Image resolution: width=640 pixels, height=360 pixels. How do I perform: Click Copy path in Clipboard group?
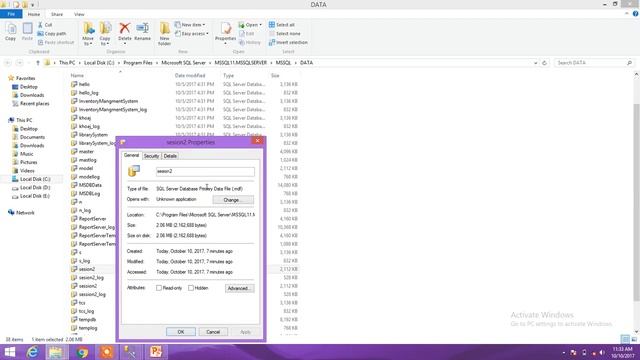click(x=52, y=33)
